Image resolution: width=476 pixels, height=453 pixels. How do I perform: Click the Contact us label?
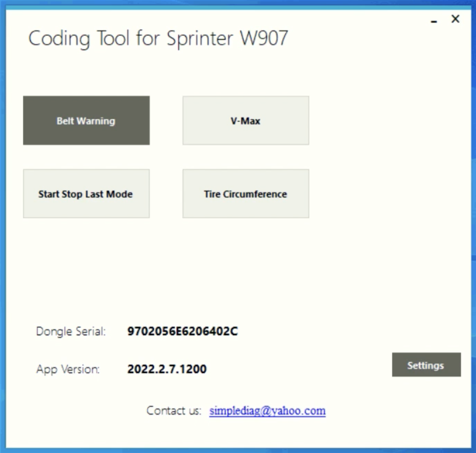[x=174, y=411]
